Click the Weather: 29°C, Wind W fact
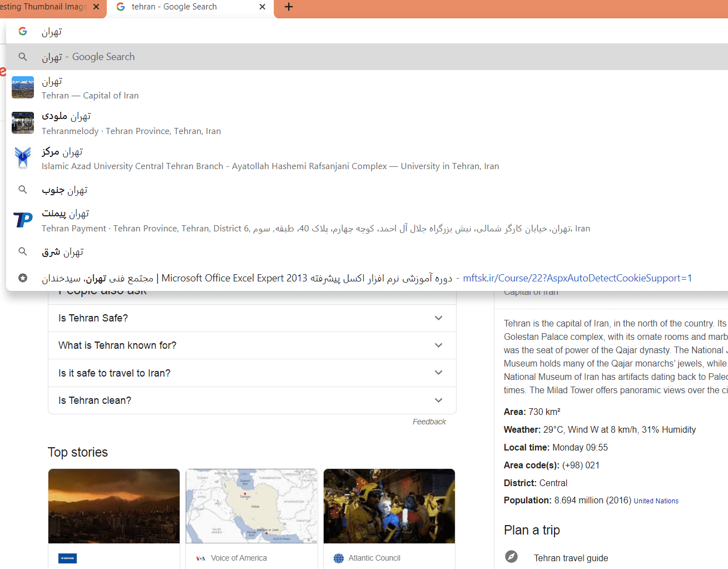728x569 pixels. click(x=600, y=430)
